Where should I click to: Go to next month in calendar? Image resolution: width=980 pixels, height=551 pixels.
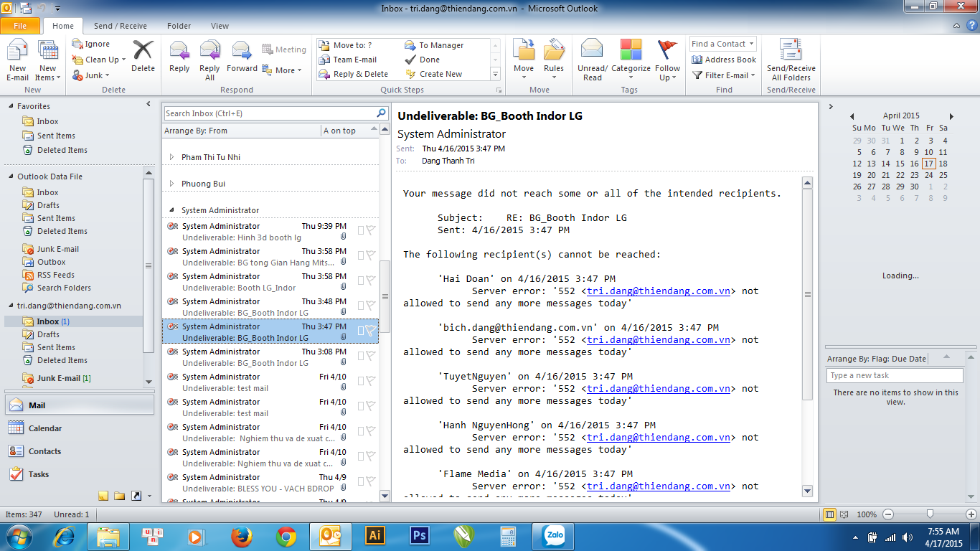(x=951, y=116)
